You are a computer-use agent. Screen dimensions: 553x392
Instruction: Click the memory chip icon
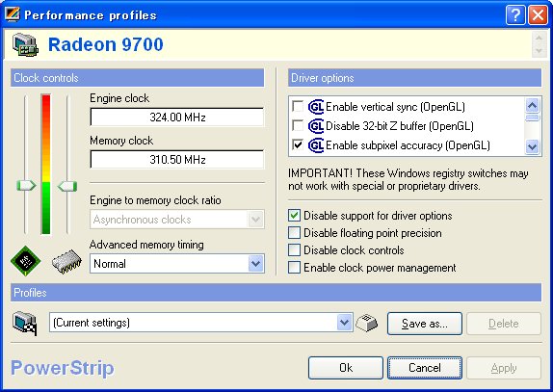pos(66,262)
